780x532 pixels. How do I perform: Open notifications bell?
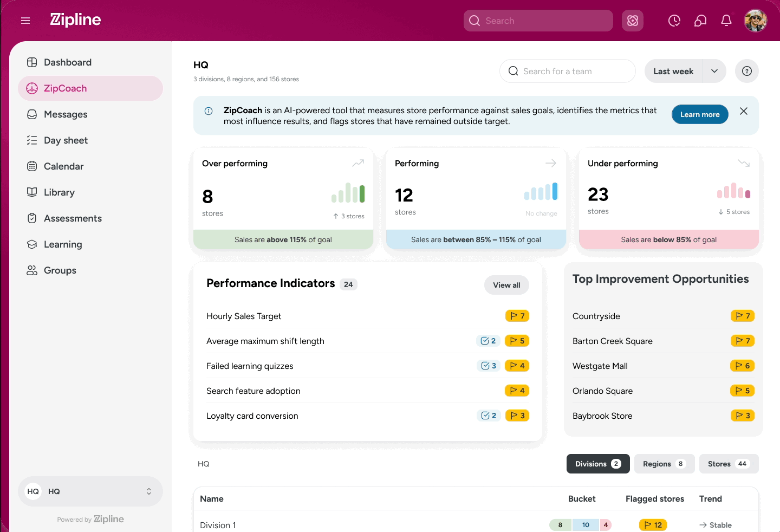pyautogui.click(x=726, y=21)
